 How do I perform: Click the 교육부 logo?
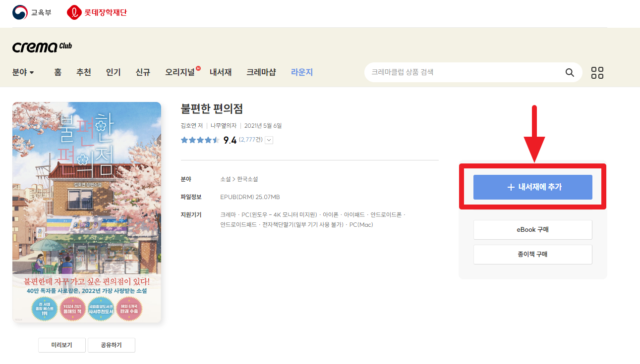32,12
